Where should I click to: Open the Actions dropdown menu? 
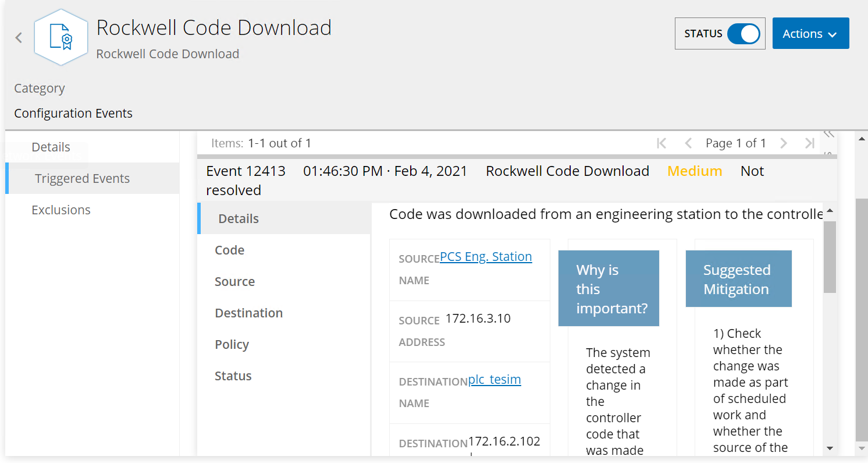(x=810, y=34)
